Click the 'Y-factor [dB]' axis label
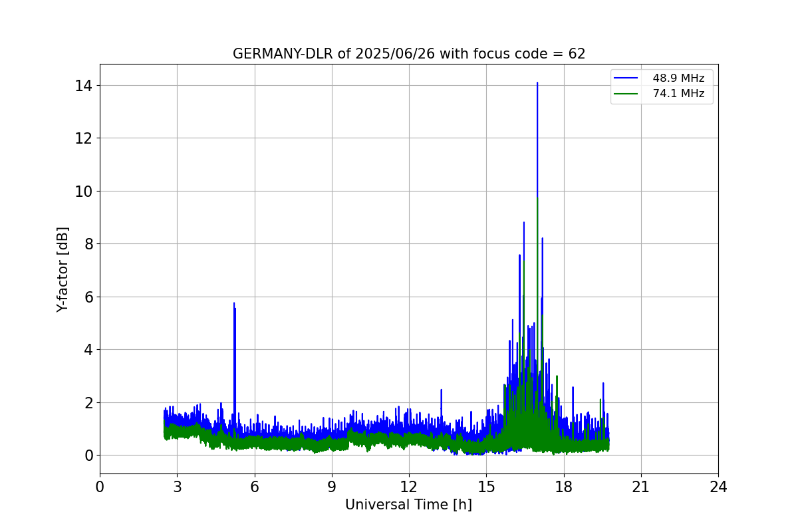This screenshot has height=532, width=798. coord(63,269)
